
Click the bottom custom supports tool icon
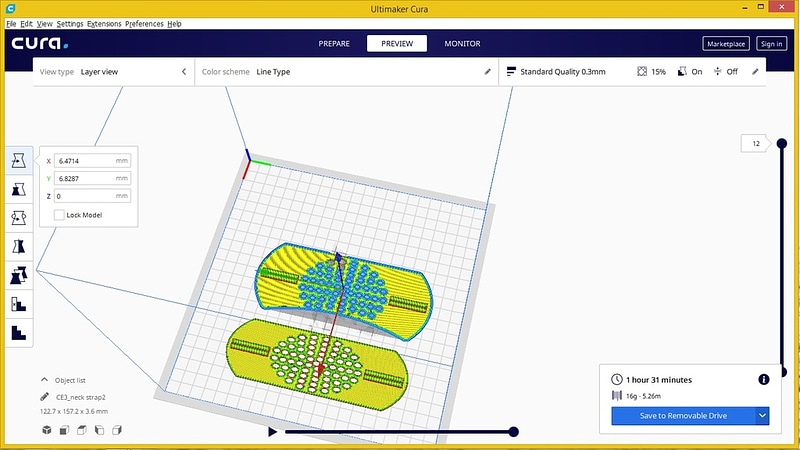19,333
